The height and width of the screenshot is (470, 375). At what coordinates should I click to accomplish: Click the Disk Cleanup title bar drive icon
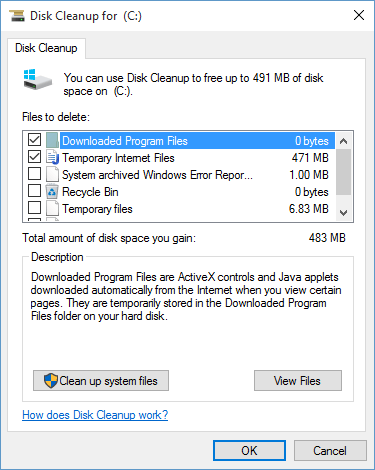[17, 16]
